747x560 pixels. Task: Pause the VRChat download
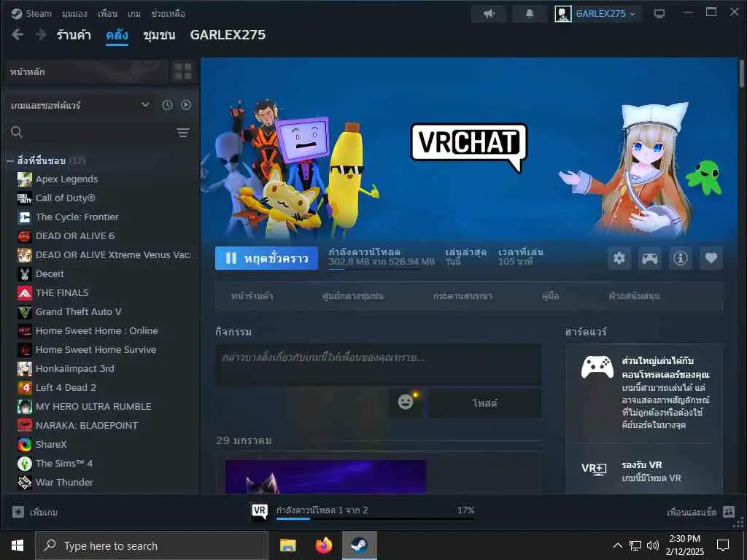tap(266, 258)
